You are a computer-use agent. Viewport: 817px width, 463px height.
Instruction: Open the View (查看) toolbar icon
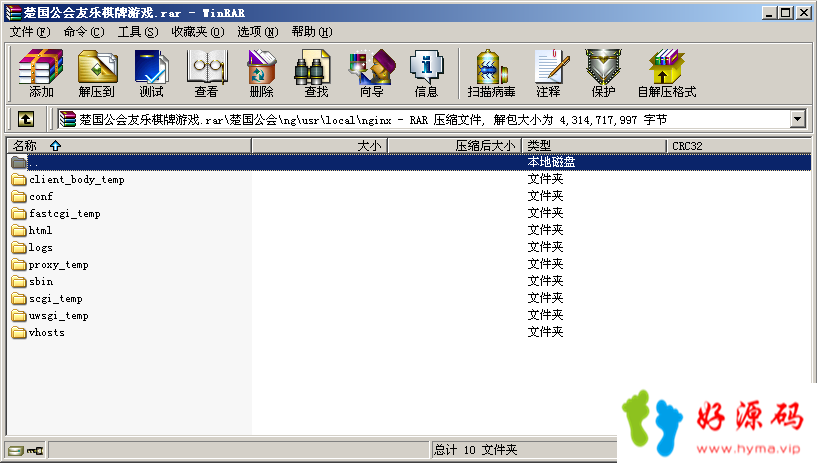point(207,73)
